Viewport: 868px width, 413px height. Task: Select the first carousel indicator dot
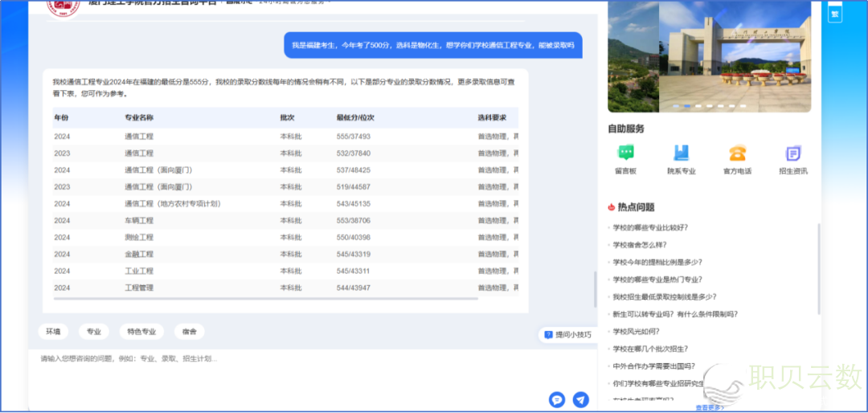coord(676,106)
